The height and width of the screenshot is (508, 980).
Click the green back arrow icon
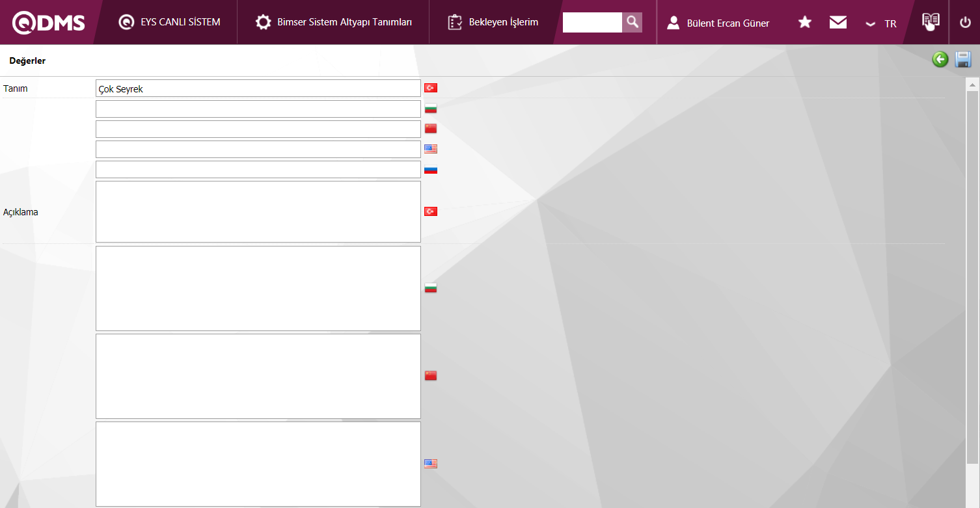[x=940, y=60]
